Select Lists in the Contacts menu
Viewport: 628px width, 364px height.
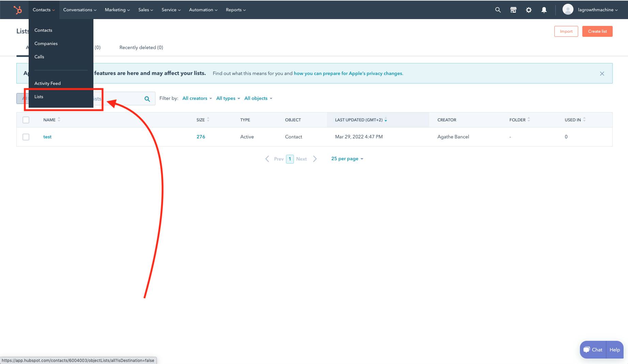point(39,97)
